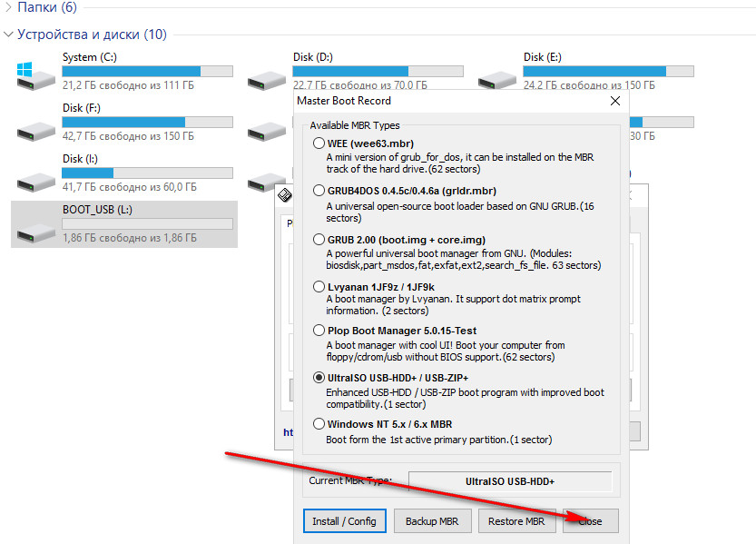
Task: Select Plop Boot Manager 5.0.15-Test
Action: point(319,331)
